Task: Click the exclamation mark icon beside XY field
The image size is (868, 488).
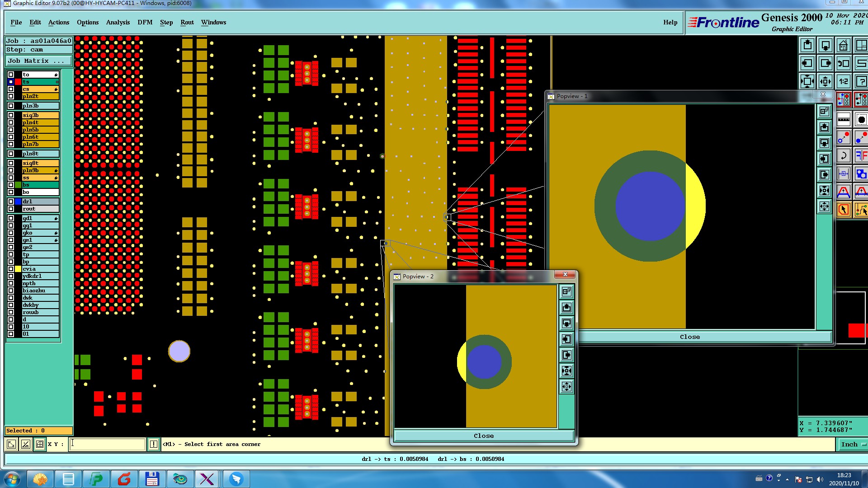Action: 154,444
